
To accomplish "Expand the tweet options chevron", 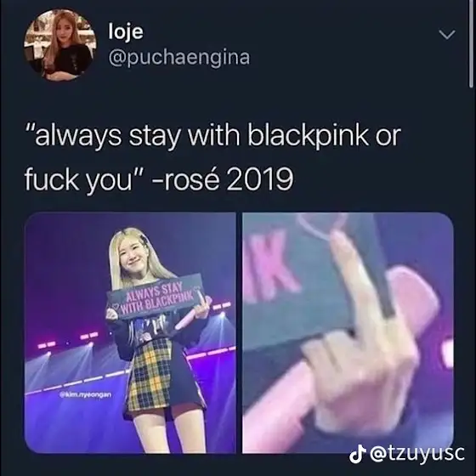I will click(448, 34).
